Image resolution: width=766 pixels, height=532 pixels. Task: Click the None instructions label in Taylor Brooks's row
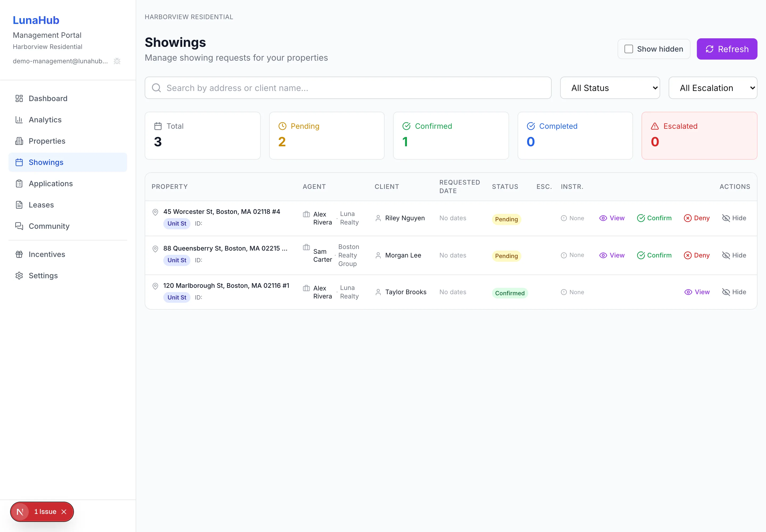coord(572,292)
